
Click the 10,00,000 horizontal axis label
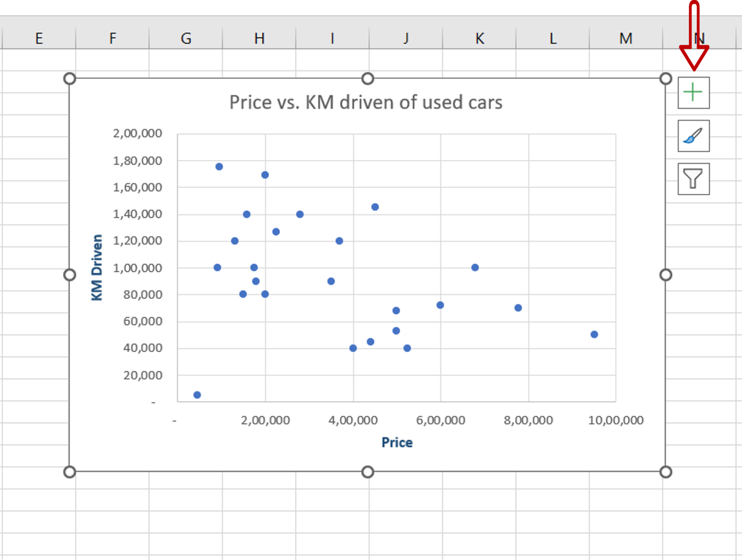pyautogui.click(x=616, y=420)
